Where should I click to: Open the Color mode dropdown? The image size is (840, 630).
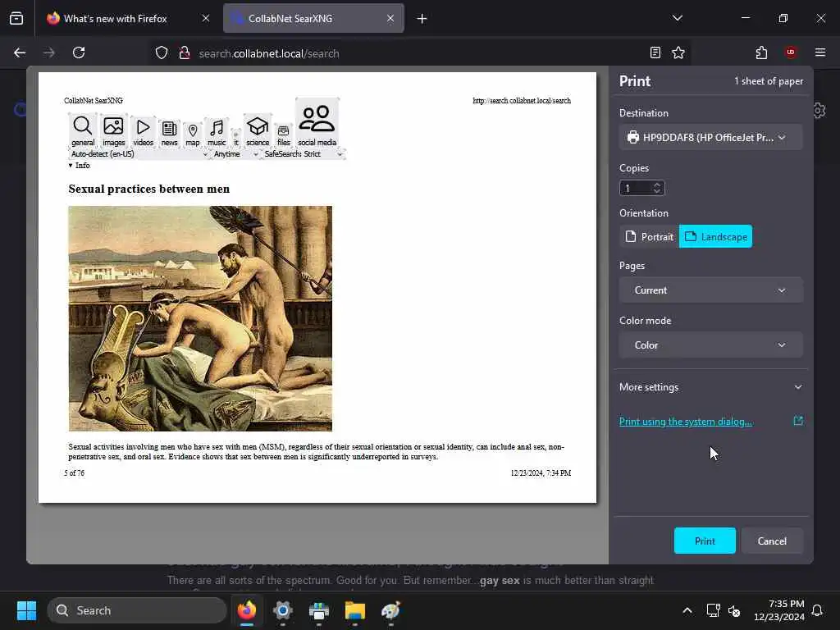click(710, 345)
